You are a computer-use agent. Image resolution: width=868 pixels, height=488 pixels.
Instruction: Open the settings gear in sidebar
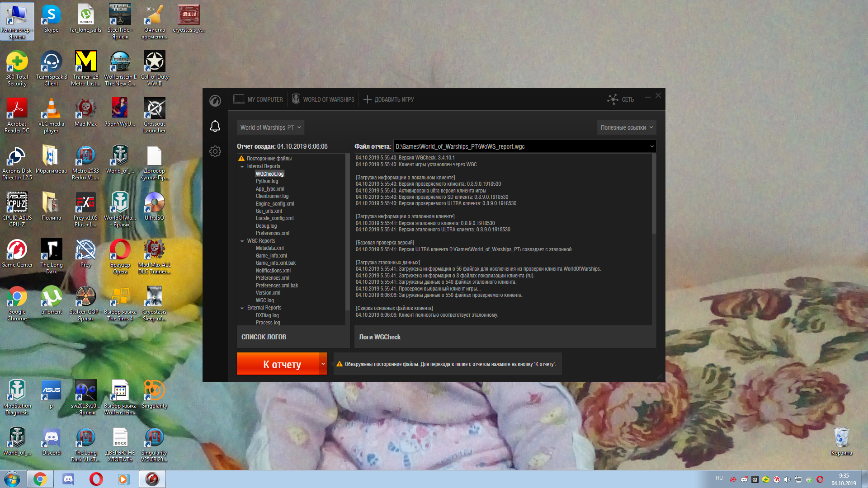(215, 151)
